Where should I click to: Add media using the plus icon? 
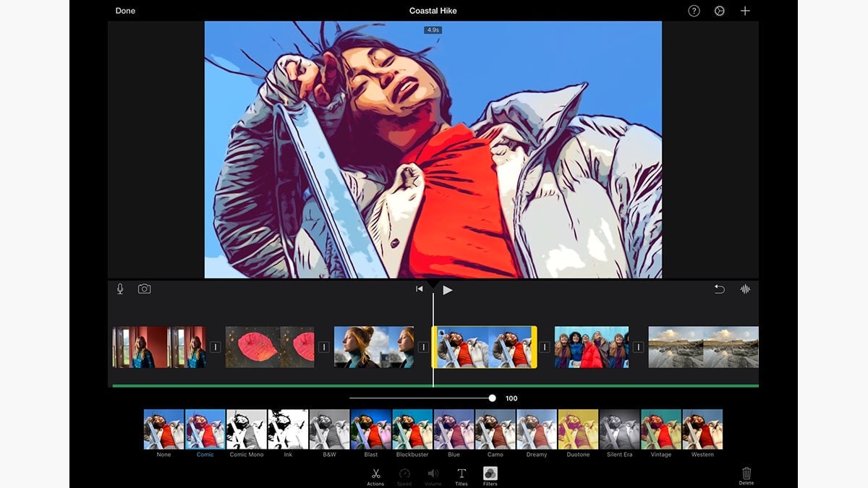[744, 11]
